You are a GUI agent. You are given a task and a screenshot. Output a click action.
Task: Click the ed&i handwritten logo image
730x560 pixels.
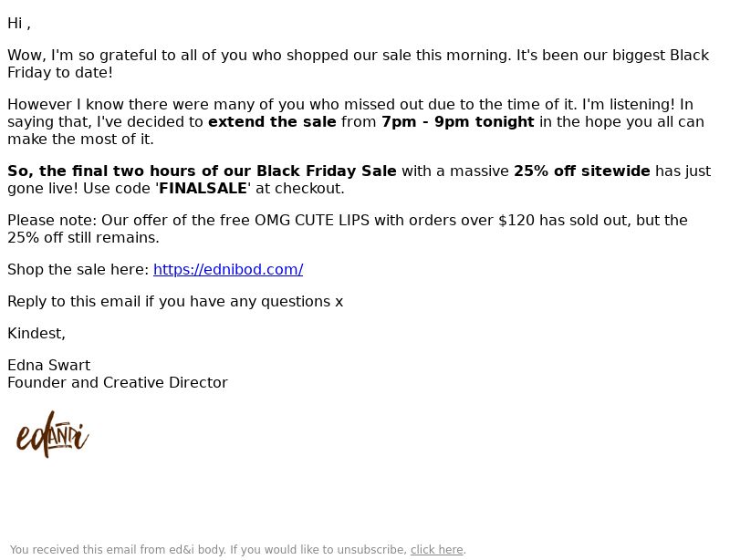click(53, 434)
